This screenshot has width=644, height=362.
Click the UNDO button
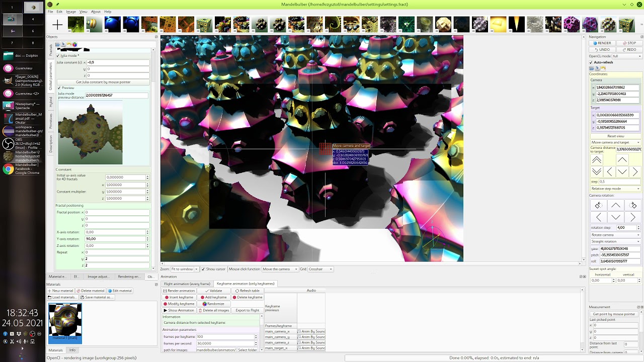click(602, 49)
